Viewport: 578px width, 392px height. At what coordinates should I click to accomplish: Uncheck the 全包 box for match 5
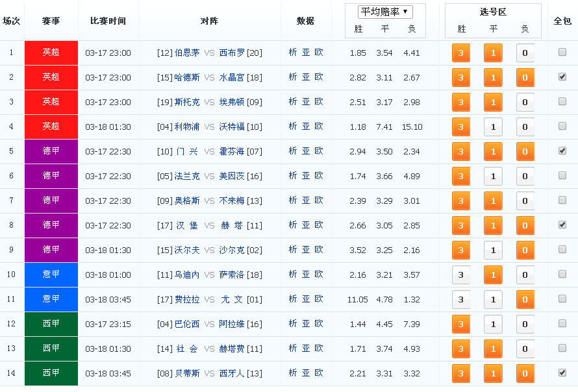tap(562, 151)
